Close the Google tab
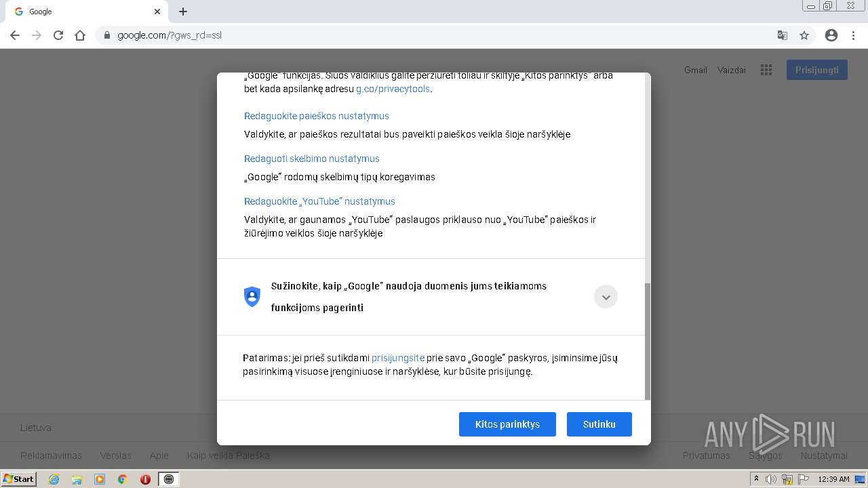The width and height of the screenshot is (868, 488). (157, 12)
